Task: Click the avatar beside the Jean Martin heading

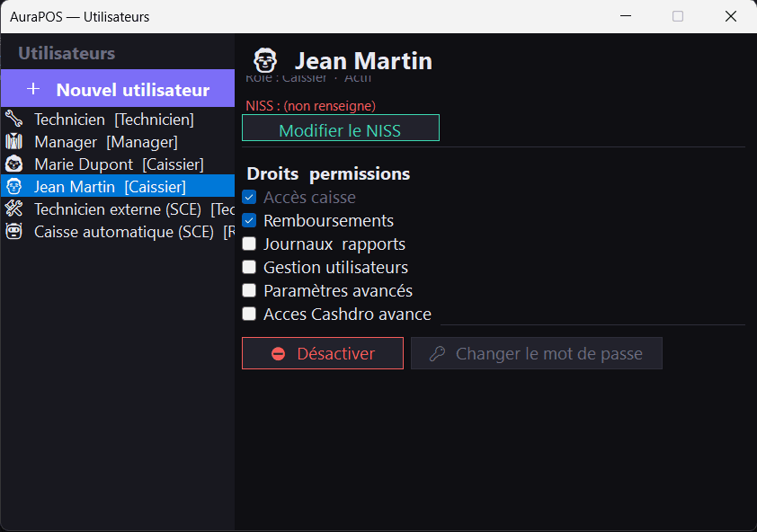Action: point(263,59)
